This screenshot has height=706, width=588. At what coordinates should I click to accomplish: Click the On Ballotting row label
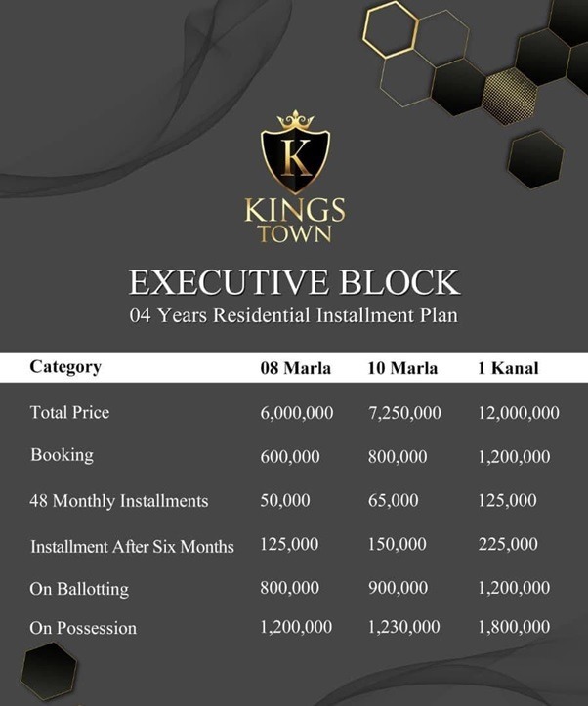(79, 589)
